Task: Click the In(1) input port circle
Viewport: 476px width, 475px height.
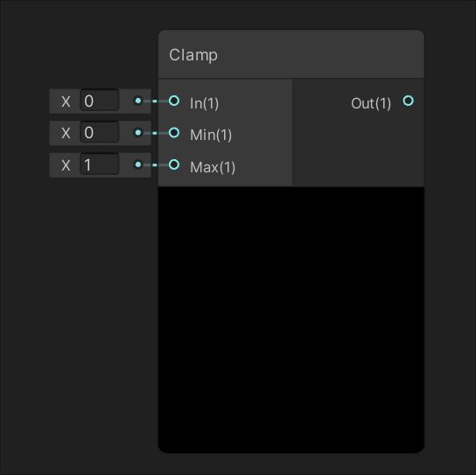Action: [x=174, y=101]
